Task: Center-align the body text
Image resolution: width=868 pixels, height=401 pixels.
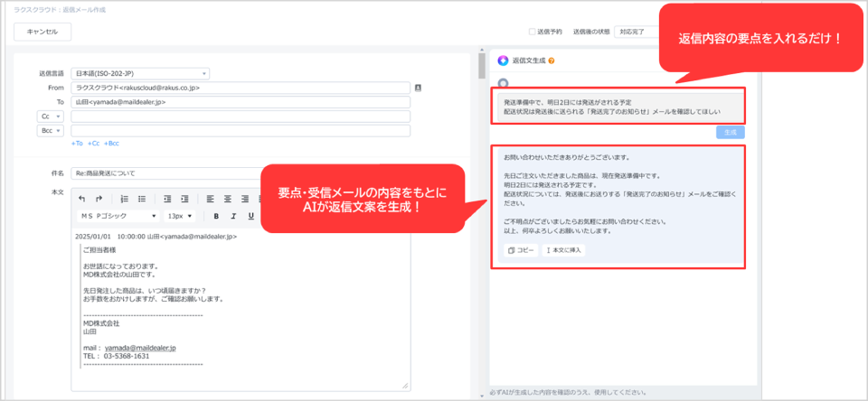Action: coord(227,199)
